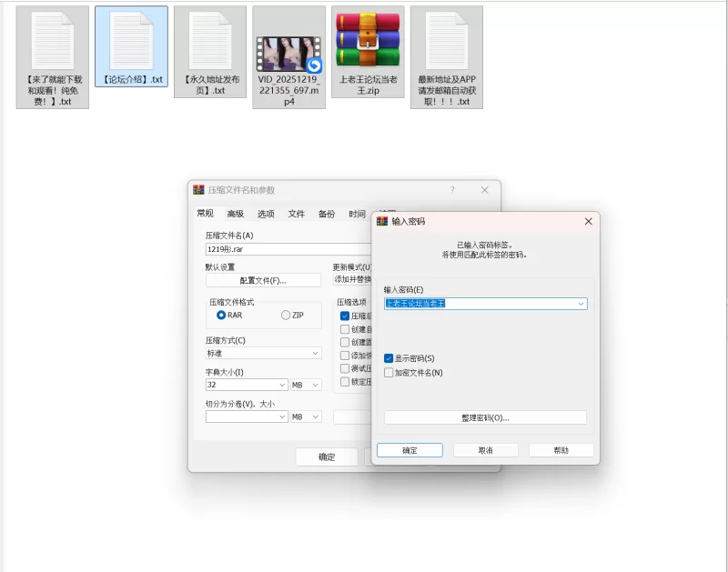
Task: Expand the password field dropdown arrow
Action: coord(581,304)
